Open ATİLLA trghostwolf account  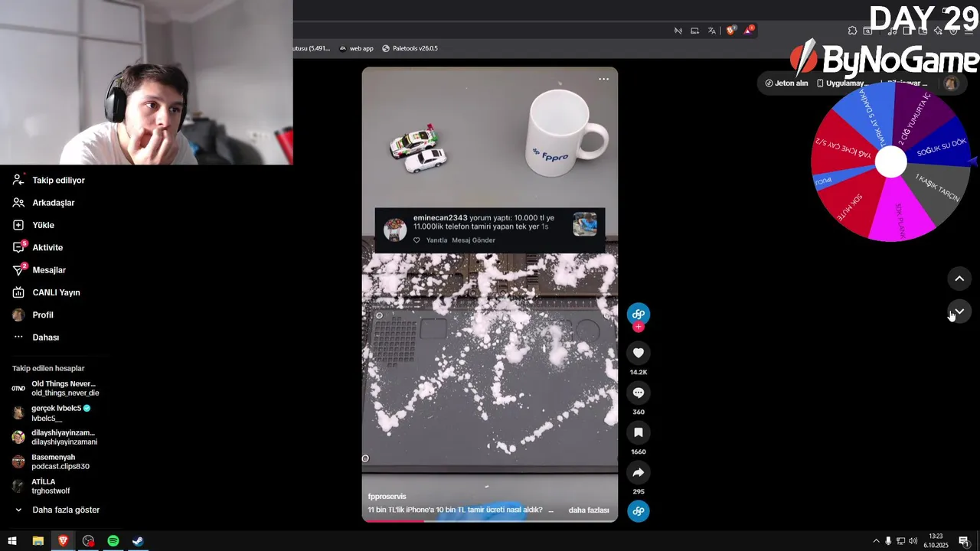pos(42,486)
